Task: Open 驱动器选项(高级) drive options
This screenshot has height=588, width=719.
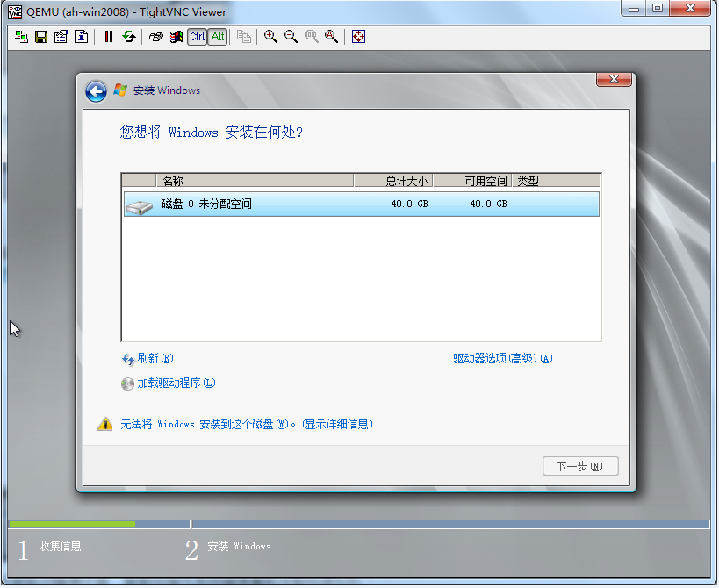Action: coord(502,358)
